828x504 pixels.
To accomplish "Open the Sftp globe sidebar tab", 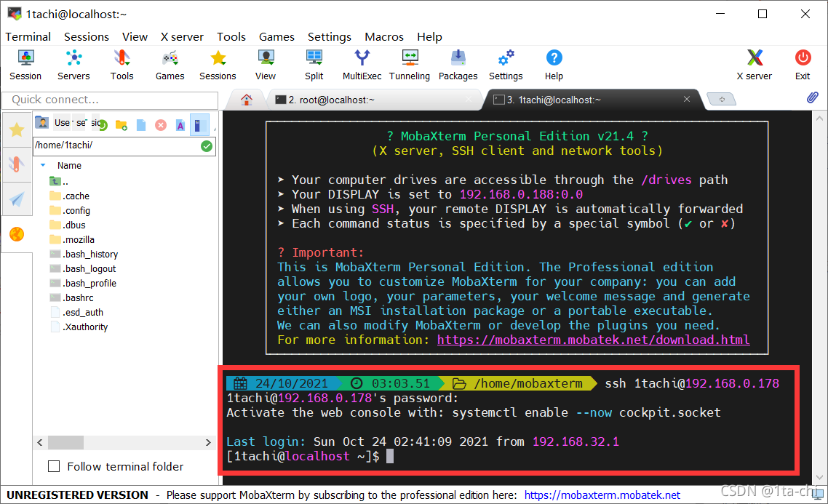I will coord(17,233).
